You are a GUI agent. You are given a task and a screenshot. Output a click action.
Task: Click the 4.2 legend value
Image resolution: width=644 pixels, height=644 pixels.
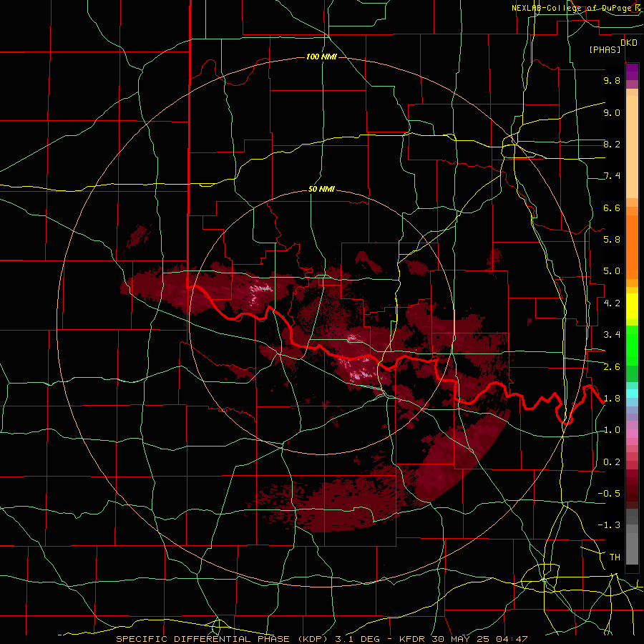pyautogui.click(x=612, y=303)
